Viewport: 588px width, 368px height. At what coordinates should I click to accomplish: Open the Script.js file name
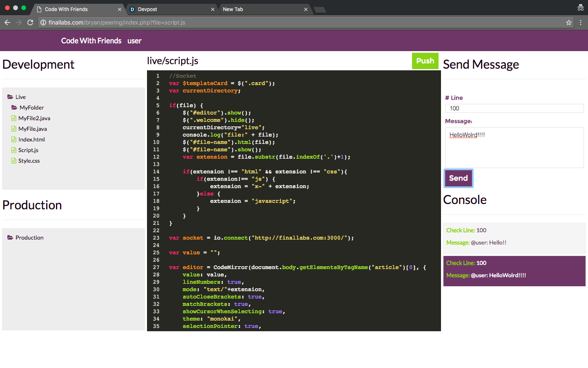click(28, 150)
